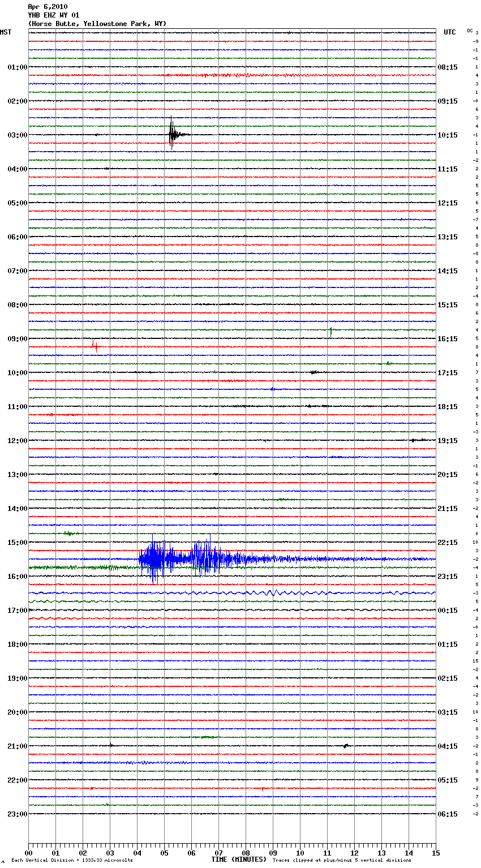Select the 03:00 MST hour label

[18, 135]
